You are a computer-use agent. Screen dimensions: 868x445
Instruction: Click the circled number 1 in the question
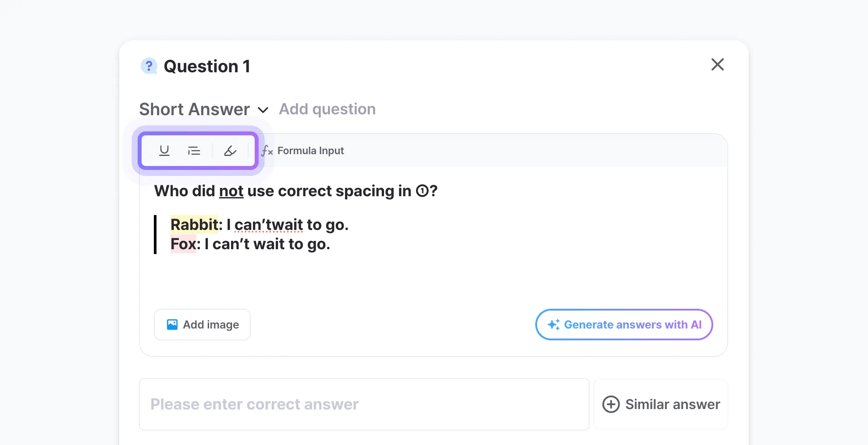coord(422,191)
